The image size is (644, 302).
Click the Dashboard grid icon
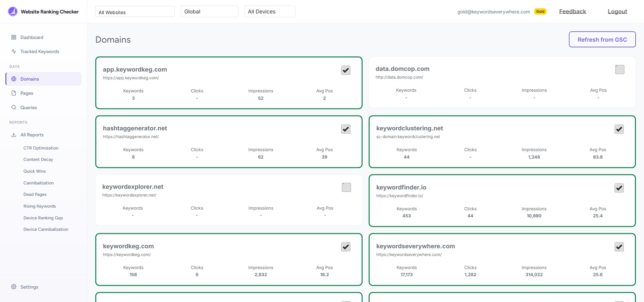pos(14,37)
